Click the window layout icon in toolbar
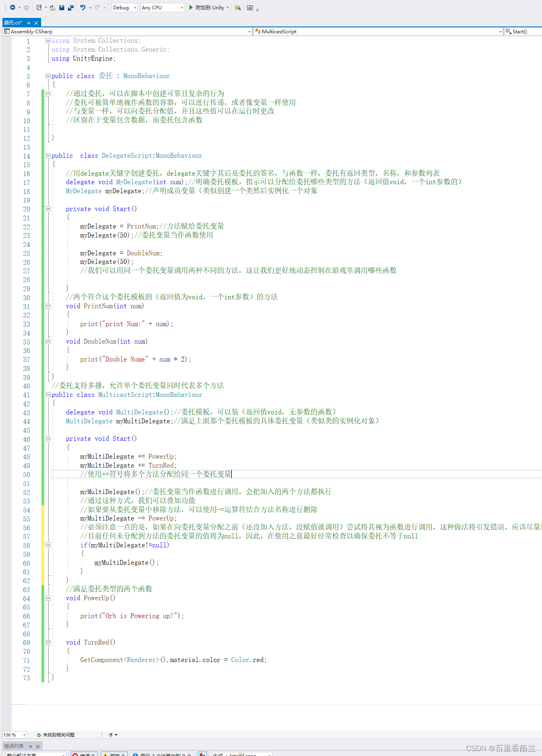Screen dimensions: 542x756 pos(250,7)
